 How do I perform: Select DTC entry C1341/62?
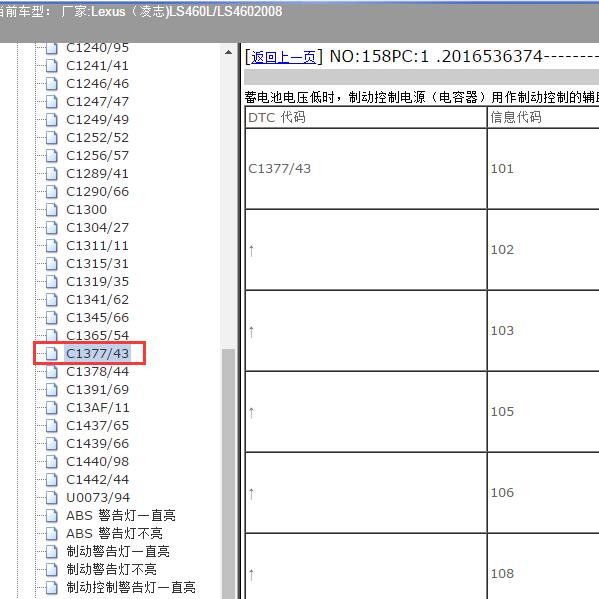(97, 300)
